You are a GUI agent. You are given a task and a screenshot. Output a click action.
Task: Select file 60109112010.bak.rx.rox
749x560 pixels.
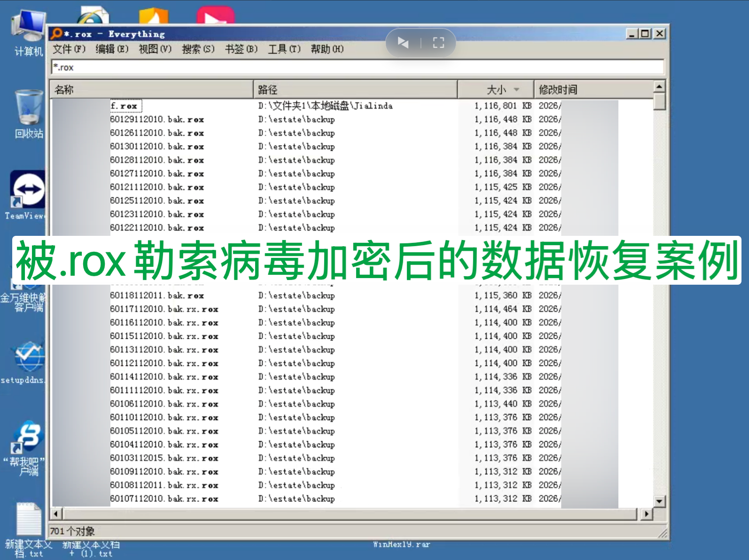tap(164, 472)
